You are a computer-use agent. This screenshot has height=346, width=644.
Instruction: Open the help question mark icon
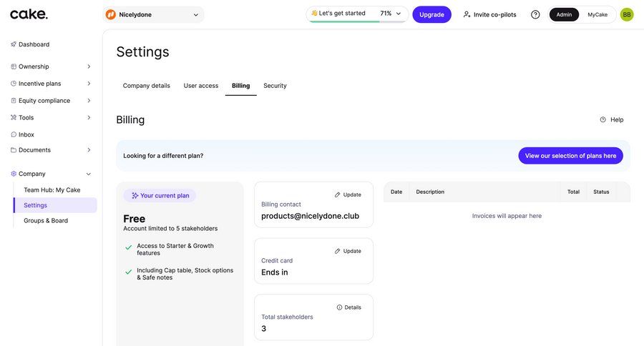click(535, 14)
